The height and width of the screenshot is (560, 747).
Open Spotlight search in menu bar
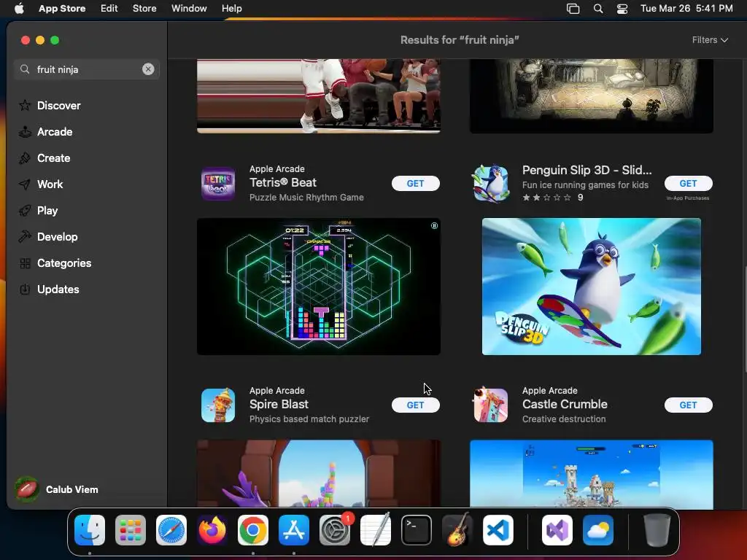598,8
